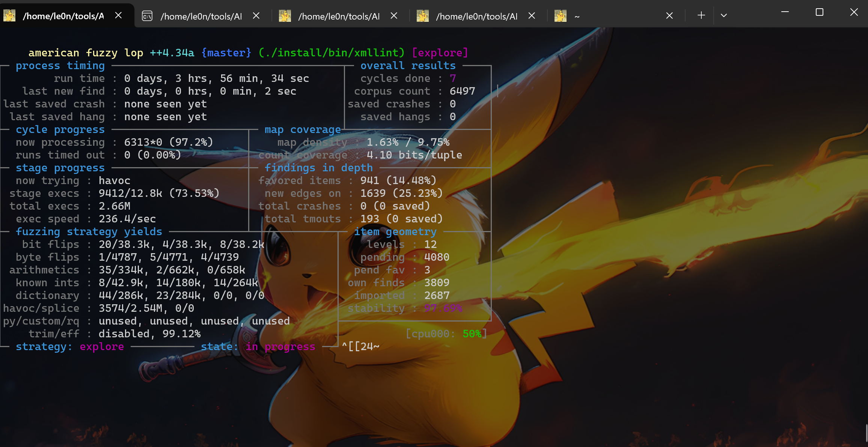
Task: Click the Pikachu icon on the first tab
Action: tap(9, 16)
